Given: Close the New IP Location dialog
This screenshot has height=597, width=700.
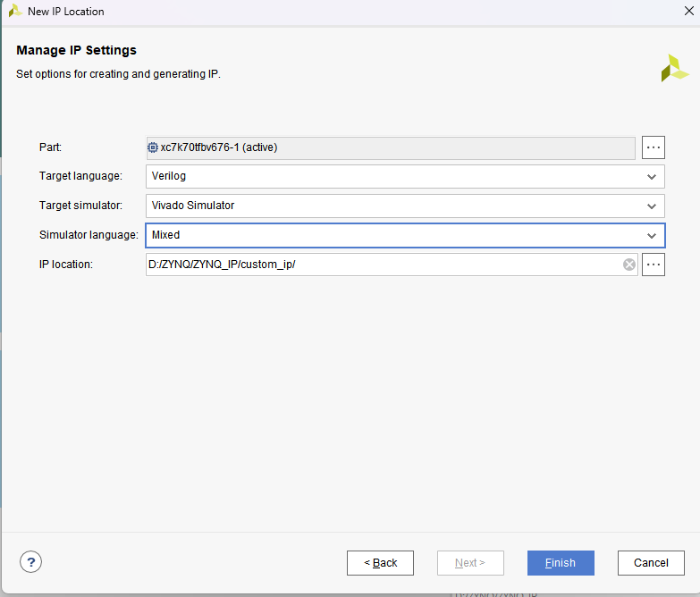Looking at the screenshot, I should [689, 11].
